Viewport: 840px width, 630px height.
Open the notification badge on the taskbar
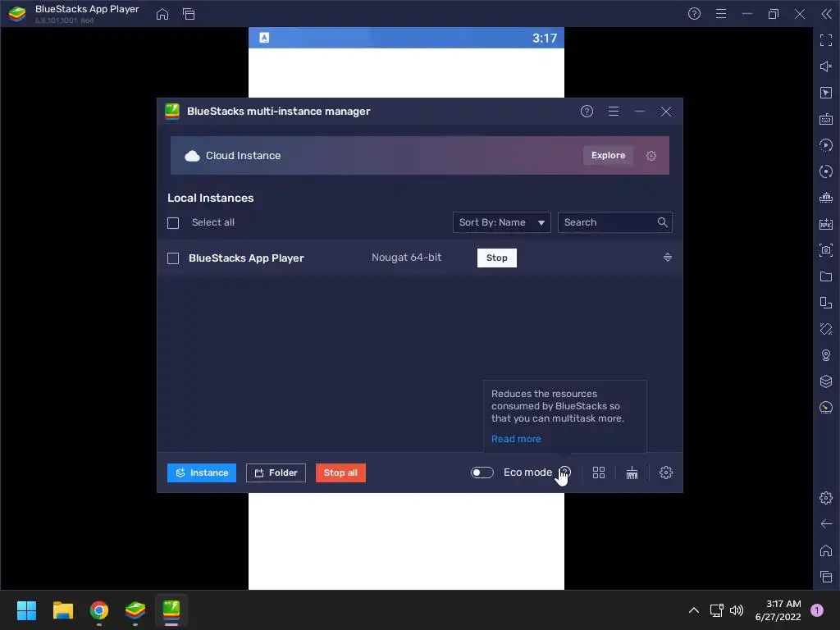pos(816,610)
